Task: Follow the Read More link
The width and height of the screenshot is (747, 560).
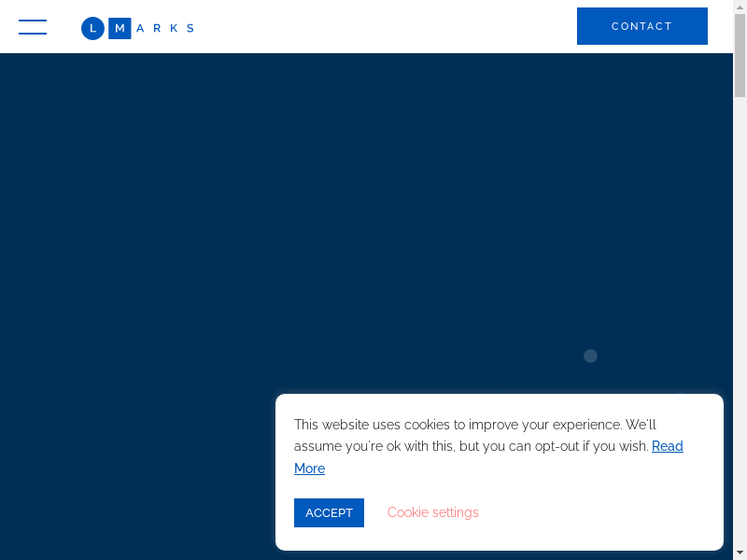Action: point(667,446)
